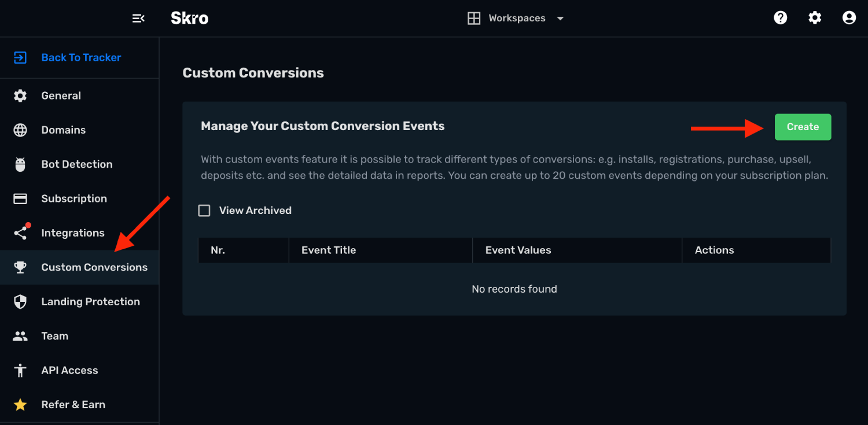868x425 pixels.
Task: Enable the View Archived checkbox
Action: pos(204,210)
